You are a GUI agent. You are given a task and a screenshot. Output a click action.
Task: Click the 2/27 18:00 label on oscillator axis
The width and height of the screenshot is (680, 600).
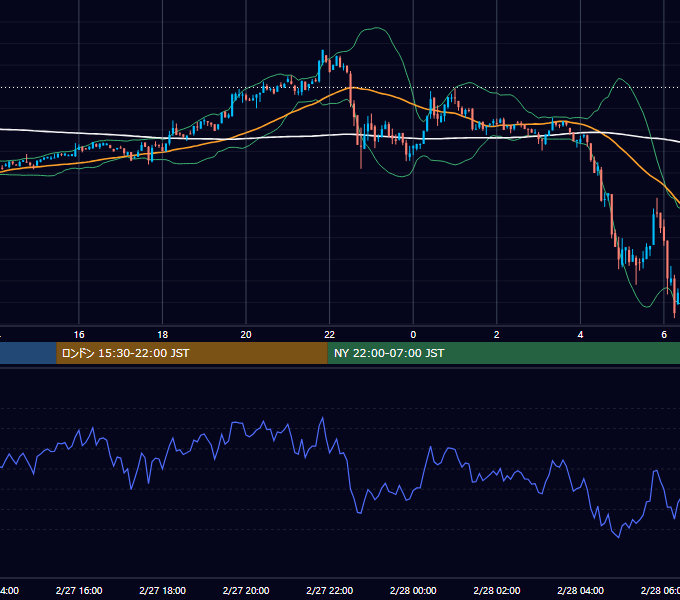(163, 590)
